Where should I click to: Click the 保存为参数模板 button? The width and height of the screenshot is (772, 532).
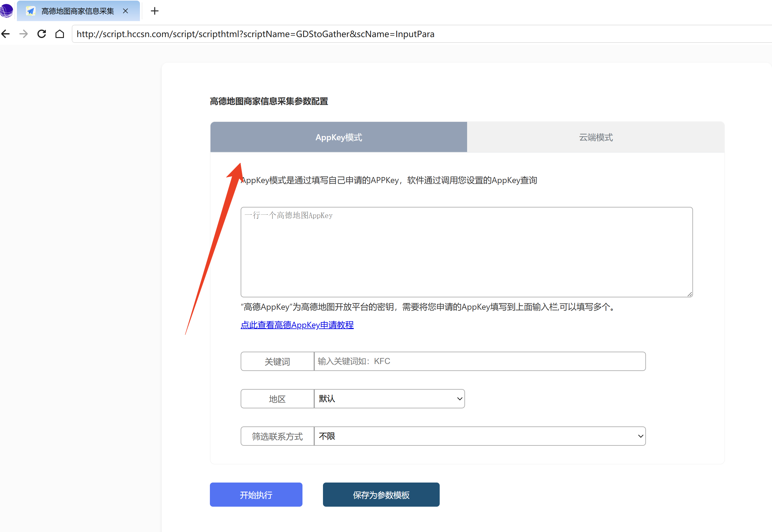pyautogui.click(x=381, y=494)
